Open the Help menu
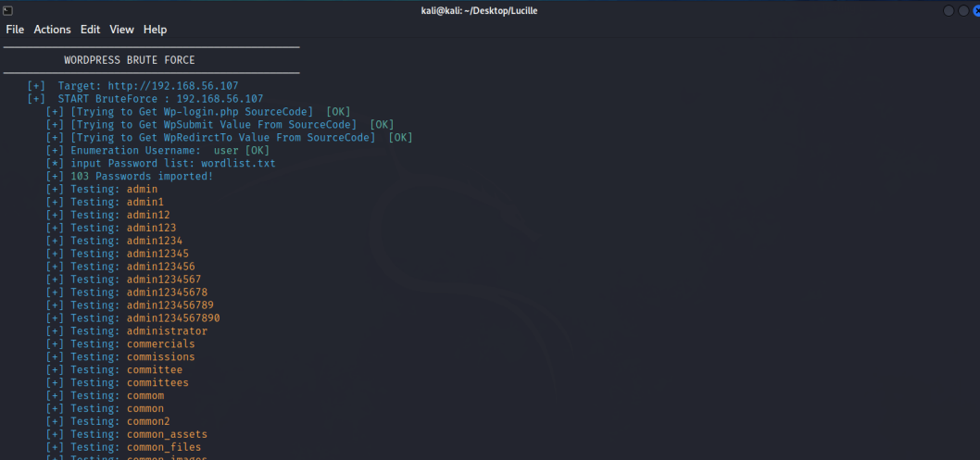This screenshot has width=980, height=460. (x=155, y=30)
